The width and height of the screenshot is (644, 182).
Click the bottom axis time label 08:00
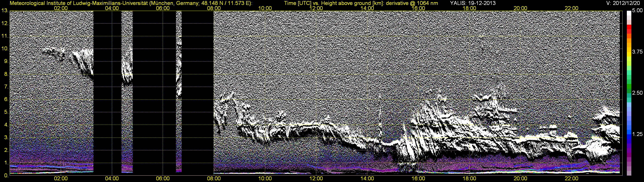[x=214, y=179]
